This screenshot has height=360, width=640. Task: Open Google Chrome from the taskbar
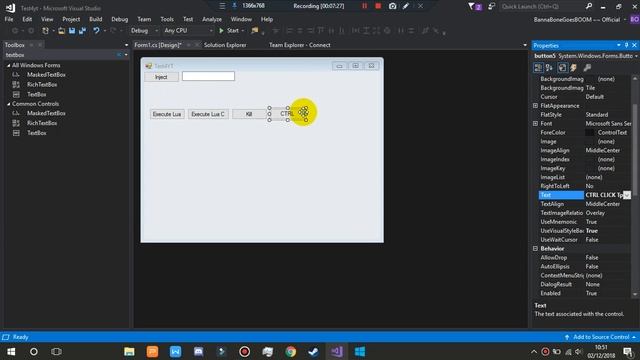(291, 351)
